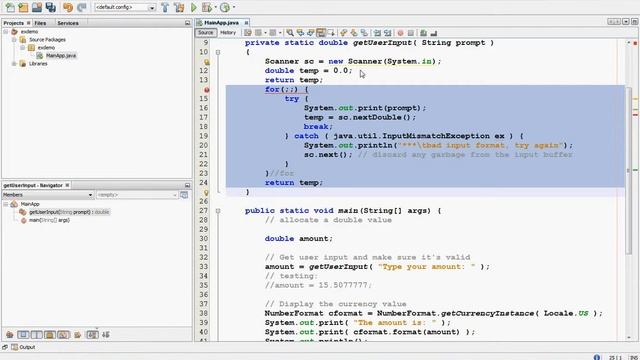
Task: Click the Undo arrow icon
Action: pyautogui.click(x=68, y=7)
